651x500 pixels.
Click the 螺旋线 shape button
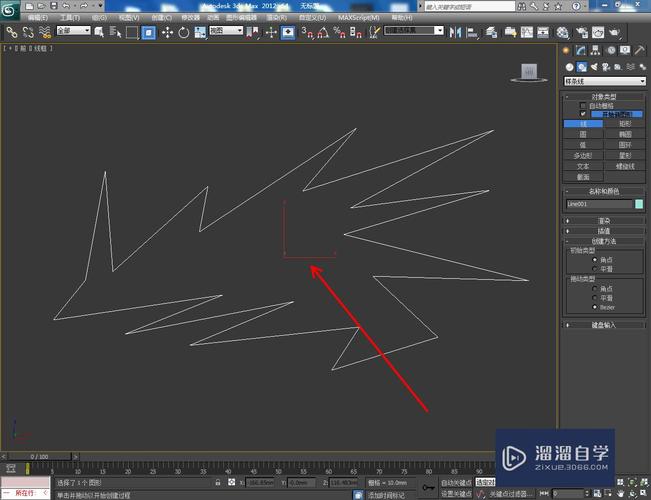coord(625,167)
